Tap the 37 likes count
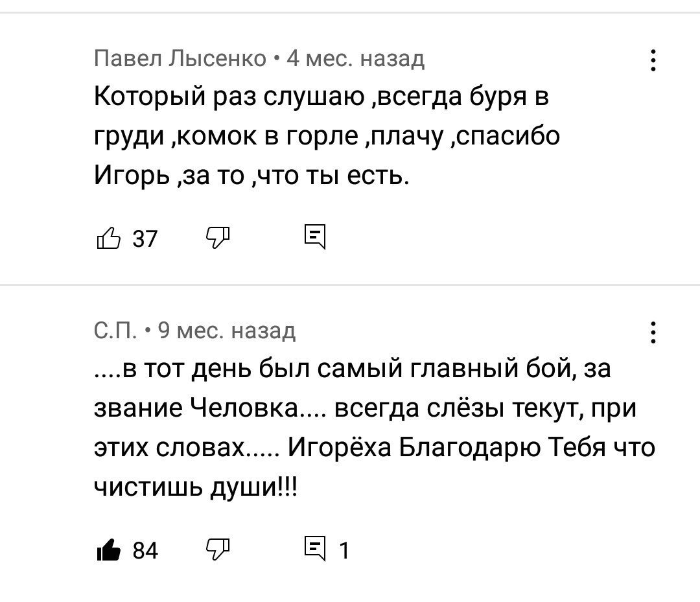700x602 pixels. click(x=145, y=239)
